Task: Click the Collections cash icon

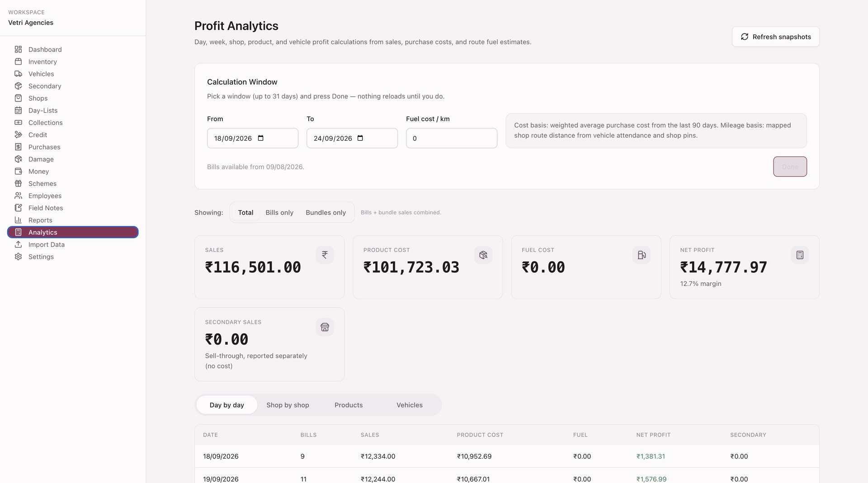Action: click(x=18, y=123)
